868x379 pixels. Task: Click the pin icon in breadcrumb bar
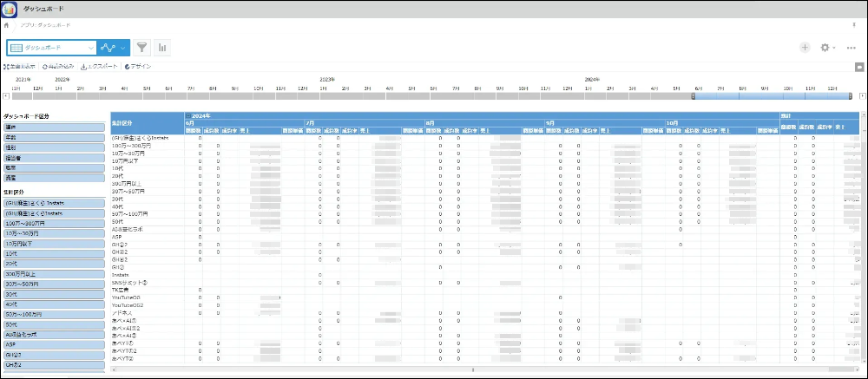[x=854, y=25]
